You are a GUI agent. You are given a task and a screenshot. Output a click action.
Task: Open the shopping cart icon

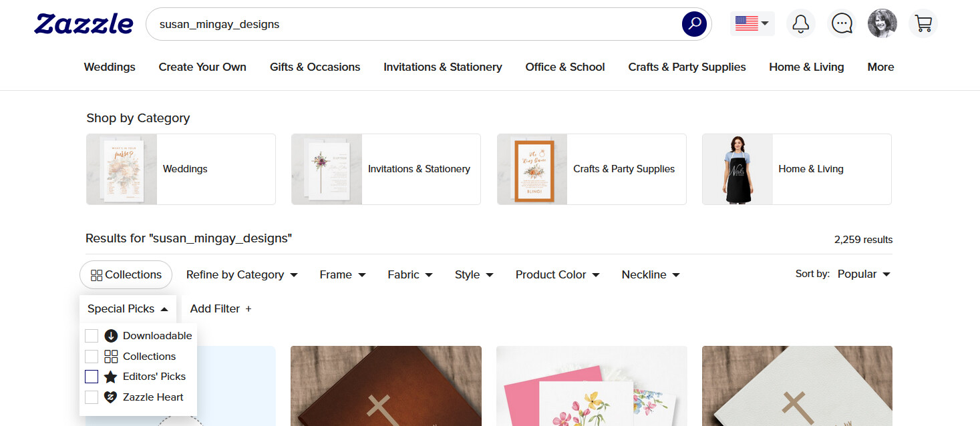pyautogui.click(x=923, y=24)
